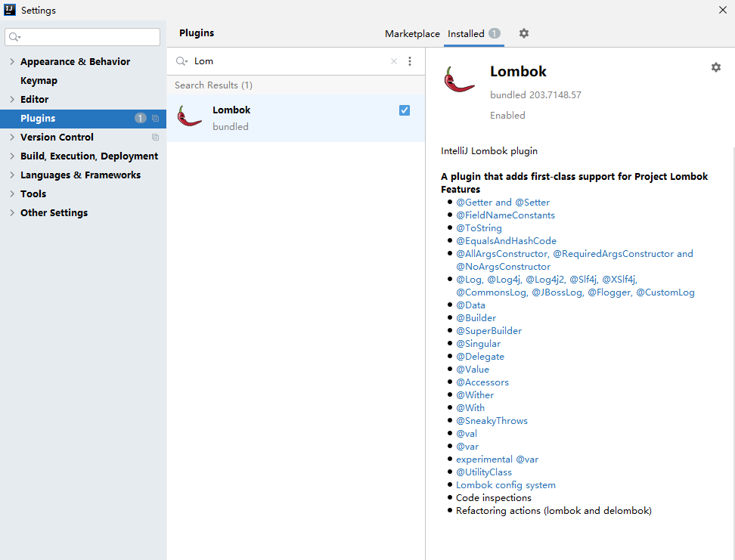Click the Lombok plugin details gear icon
Viewport: 735px width, 560px height.
716,67
